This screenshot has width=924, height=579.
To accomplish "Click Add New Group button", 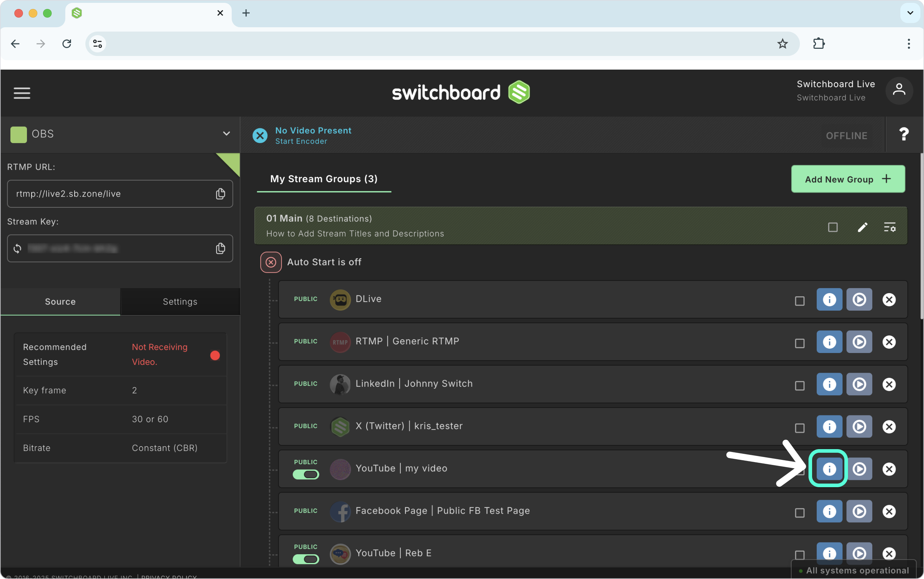I will [848, 179].
